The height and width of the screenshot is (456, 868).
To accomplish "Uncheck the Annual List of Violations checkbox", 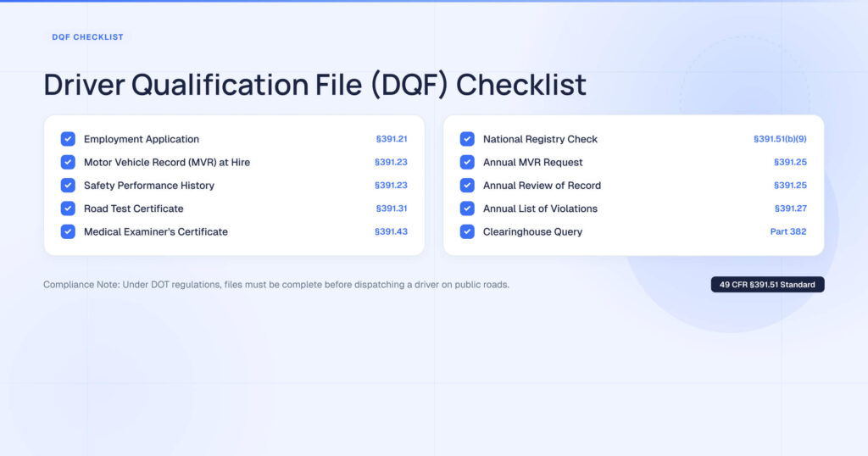I will coord(467,209).
